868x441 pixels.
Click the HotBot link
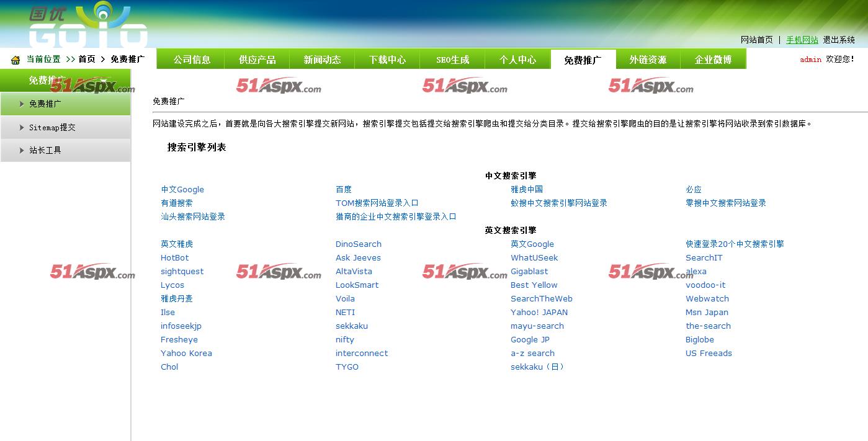175,258
